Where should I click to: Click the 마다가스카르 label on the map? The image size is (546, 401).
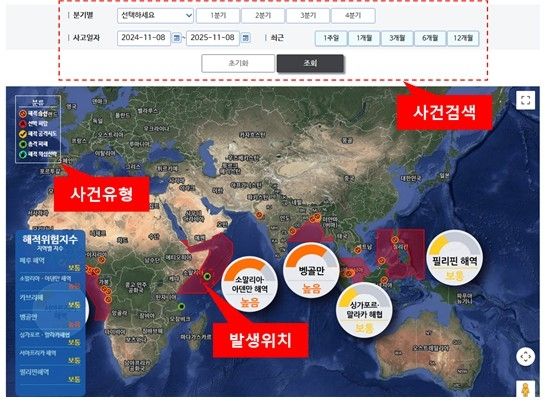[x=196, y=337]
